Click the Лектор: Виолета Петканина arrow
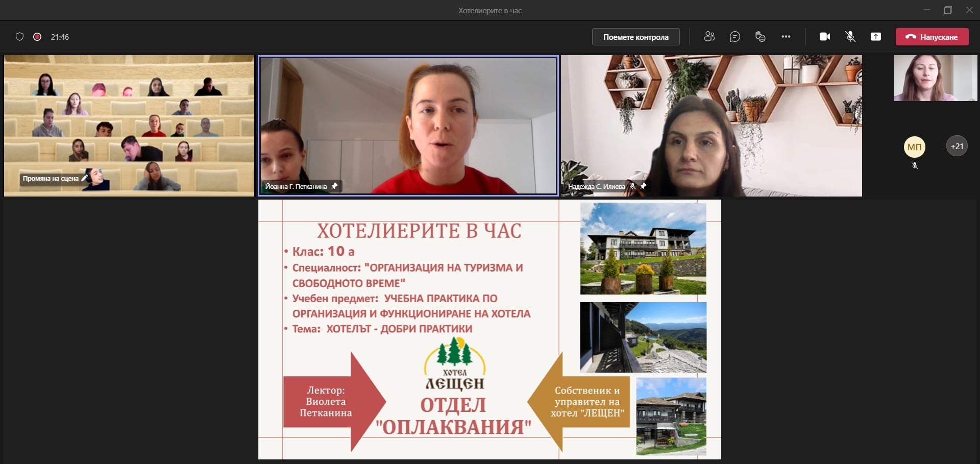This screenshot has width=980, height=464. tap(334, 402)
